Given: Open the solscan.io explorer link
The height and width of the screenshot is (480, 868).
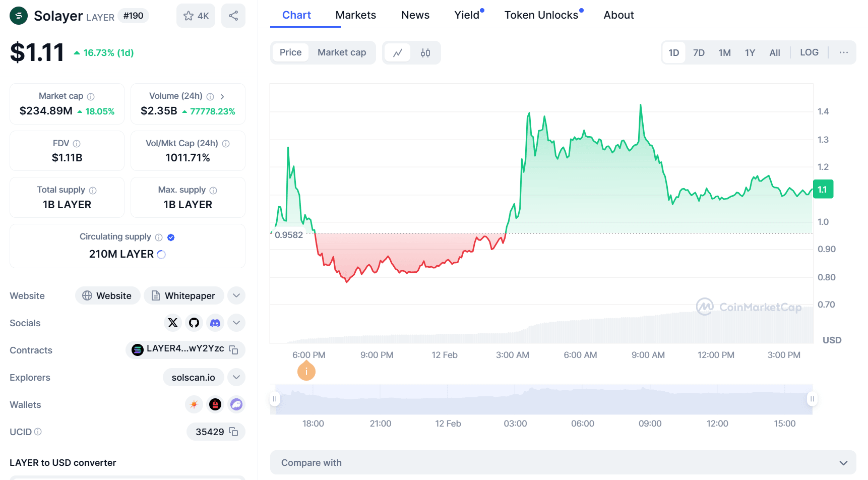Looking at the screenshot, I should (194, 377).
